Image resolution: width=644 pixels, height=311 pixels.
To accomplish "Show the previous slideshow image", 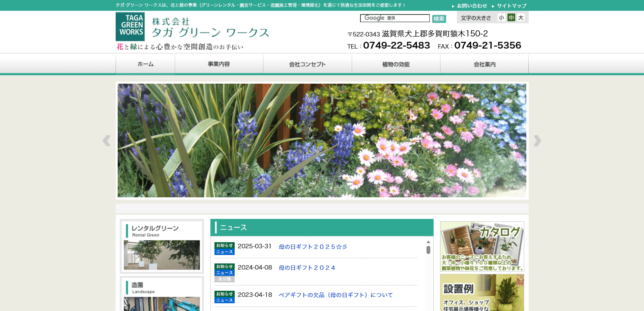I will [107, 141].
